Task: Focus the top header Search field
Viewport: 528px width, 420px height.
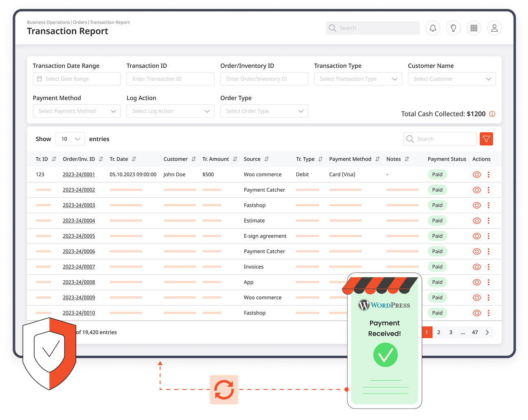Action: 372,28
